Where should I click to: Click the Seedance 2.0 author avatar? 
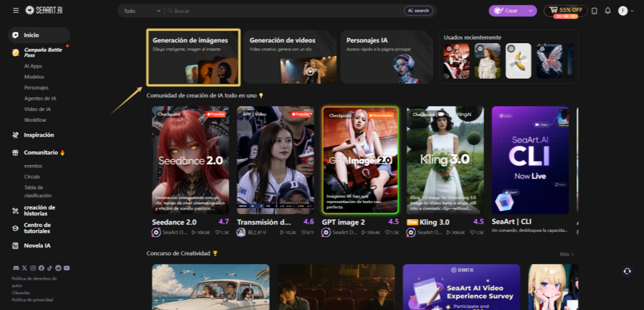[156, 232]
